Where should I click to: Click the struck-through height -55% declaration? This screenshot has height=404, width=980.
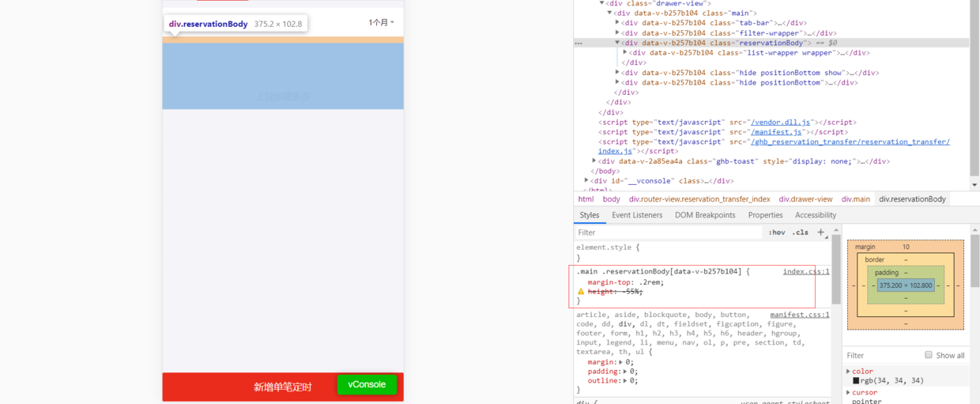[615, 292]
